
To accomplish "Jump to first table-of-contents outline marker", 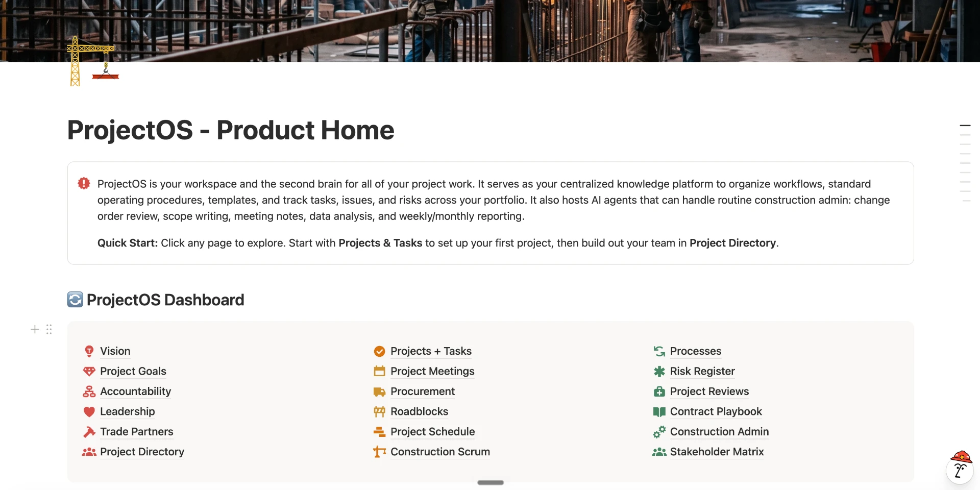I will pyautogui.click(x=965, y=125).
